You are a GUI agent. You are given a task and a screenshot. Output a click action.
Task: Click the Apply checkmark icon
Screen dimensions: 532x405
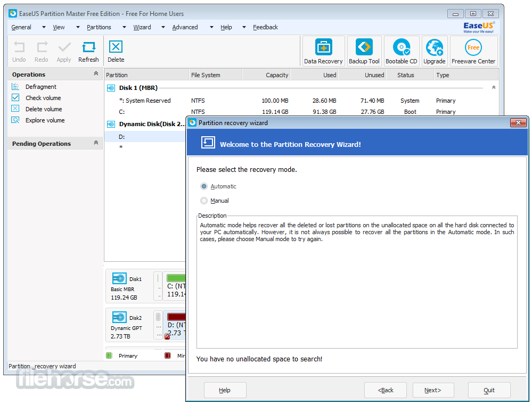64,47
